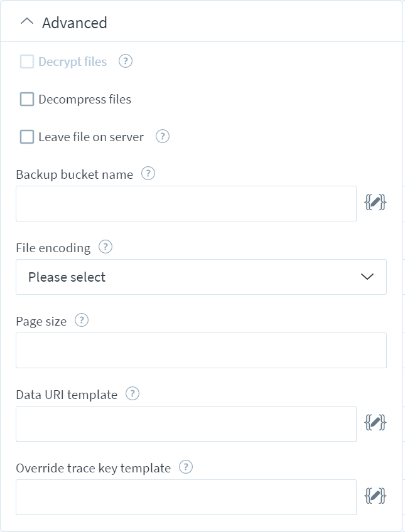Click the Advanced section header title

pos(74,23)
